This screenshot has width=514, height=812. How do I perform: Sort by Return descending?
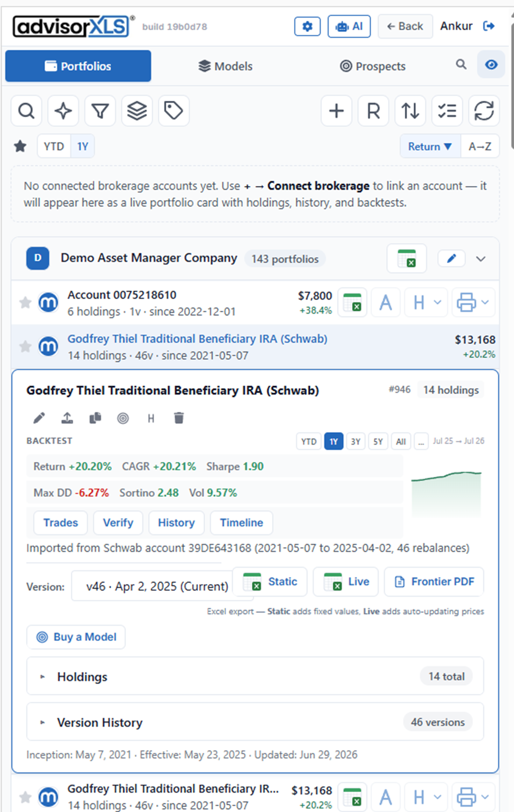(430, 146)
